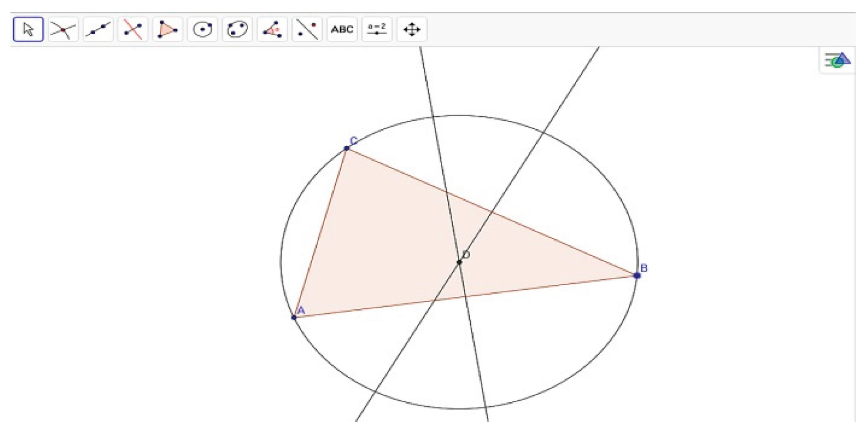Click vertex C of the triangle
The width and height of the screenshot is (868, 438).
347,149
